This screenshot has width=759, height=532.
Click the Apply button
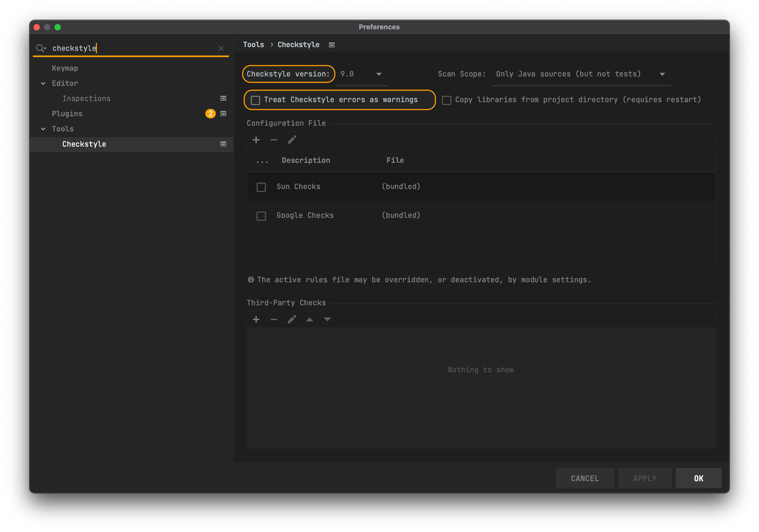click(x=645, y=478)
